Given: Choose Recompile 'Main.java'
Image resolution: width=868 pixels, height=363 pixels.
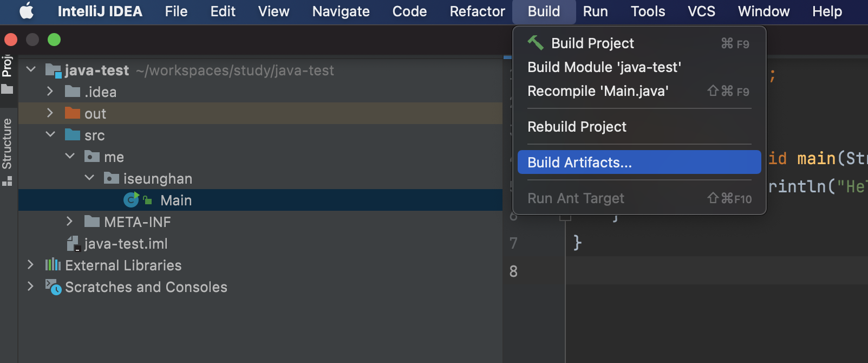Looking at the screenshot, I should [639, 91].
